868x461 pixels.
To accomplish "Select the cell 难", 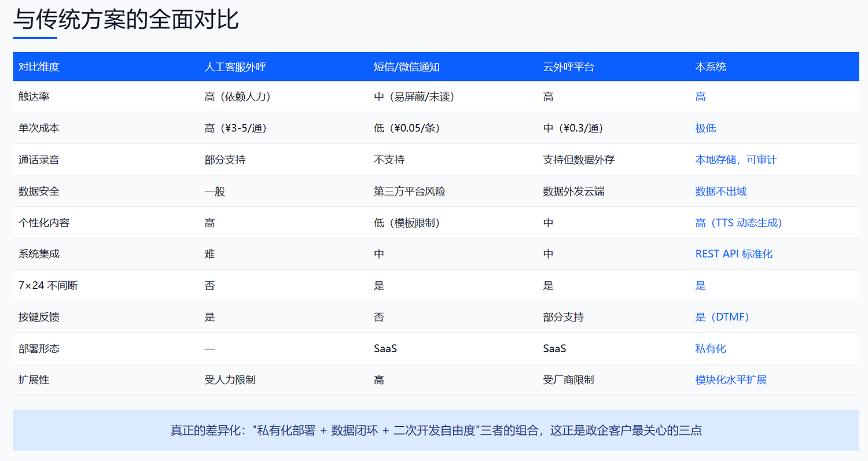I will pyautogui.click(x=209, y=254).
